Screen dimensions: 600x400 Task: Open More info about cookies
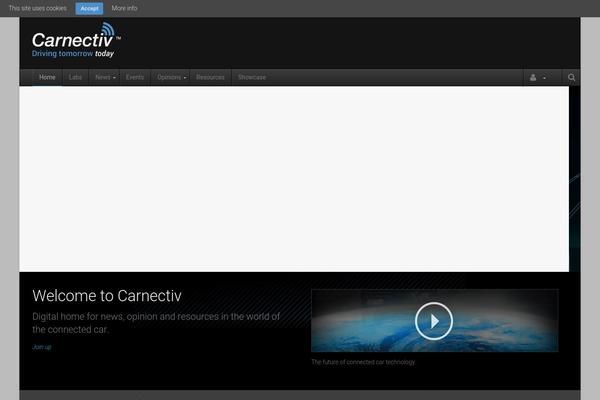point(124,8)
